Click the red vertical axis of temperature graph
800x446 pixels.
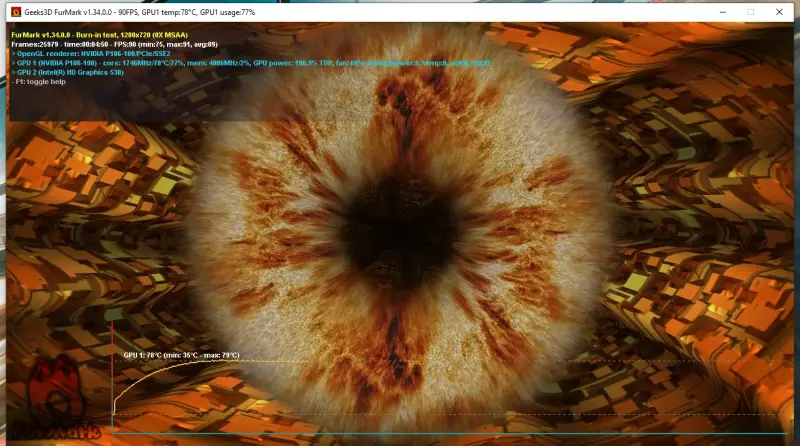(x=112, y=380)
